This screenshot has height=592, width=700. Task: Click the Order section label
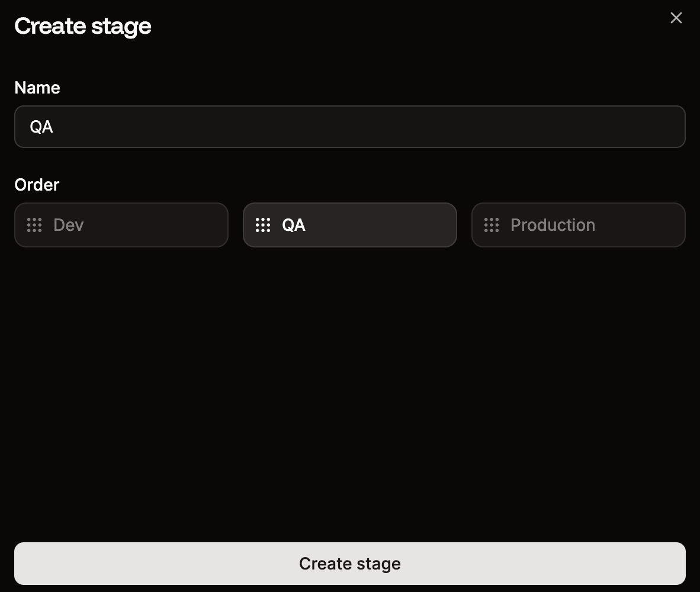click(36, 185)
